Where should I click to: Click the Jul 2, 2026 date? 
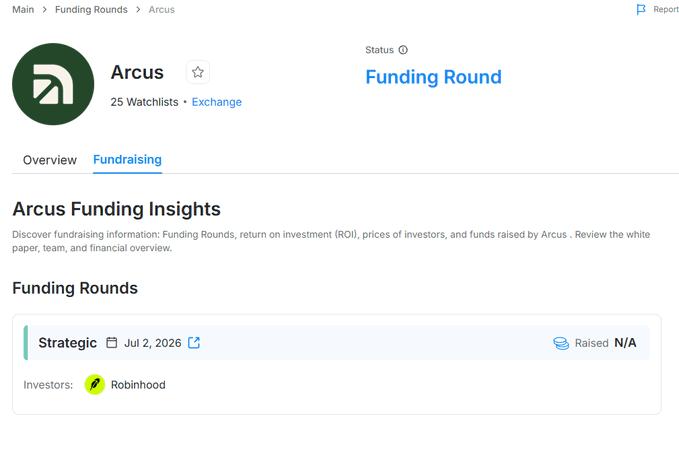coord(152,343)
